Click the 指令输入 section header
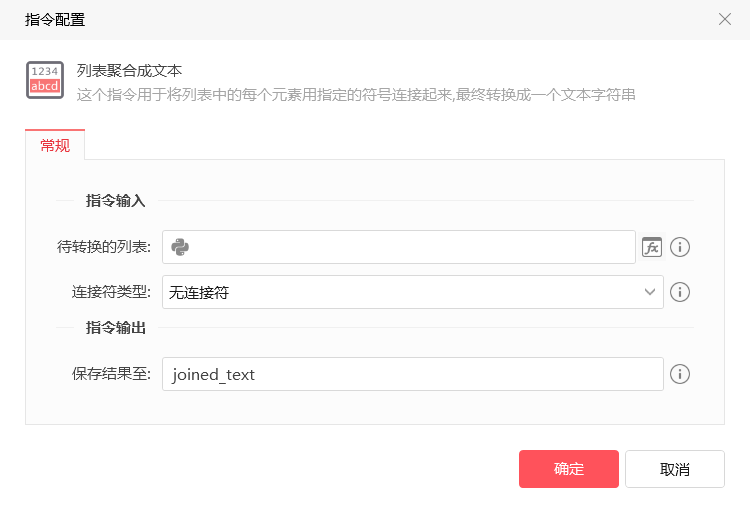Screen dimensions: 750x508 click(116, 201)
